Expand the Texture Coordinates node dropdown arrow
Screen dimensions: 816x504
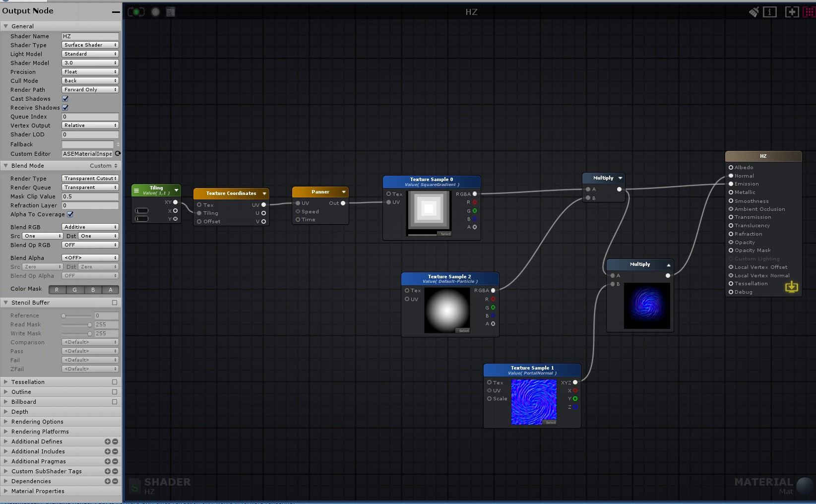point(264,193)
